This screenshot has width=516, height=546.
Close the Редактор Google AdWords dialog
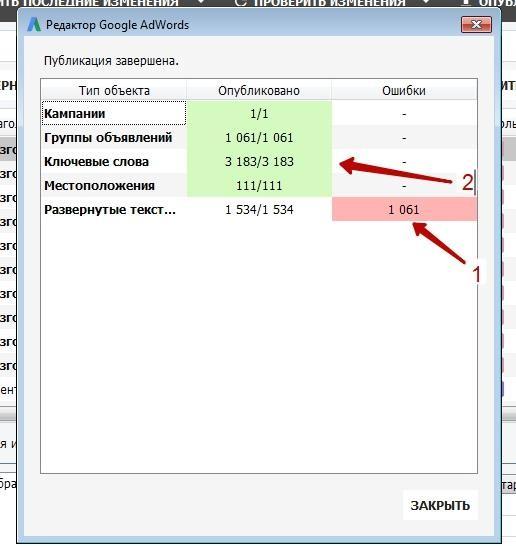pyautogui.click(x=476, y=25)
